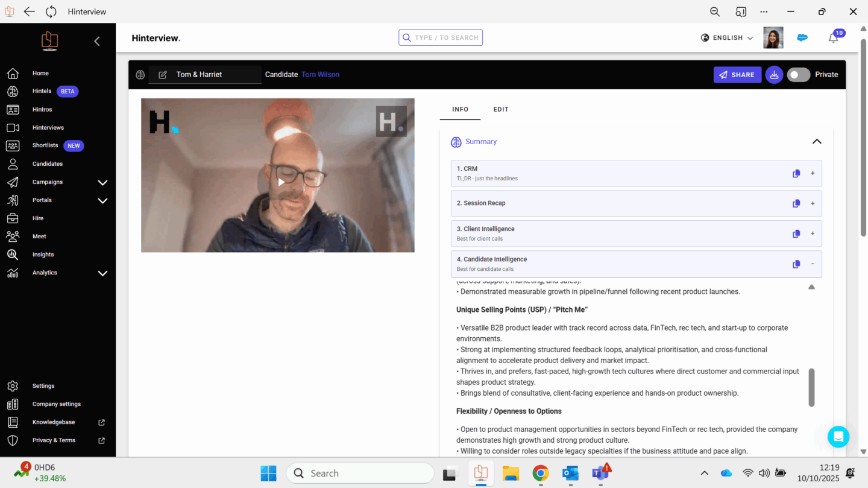Toggle the Private switch
The height and width of the screenshot is (488, 868).
798,75
